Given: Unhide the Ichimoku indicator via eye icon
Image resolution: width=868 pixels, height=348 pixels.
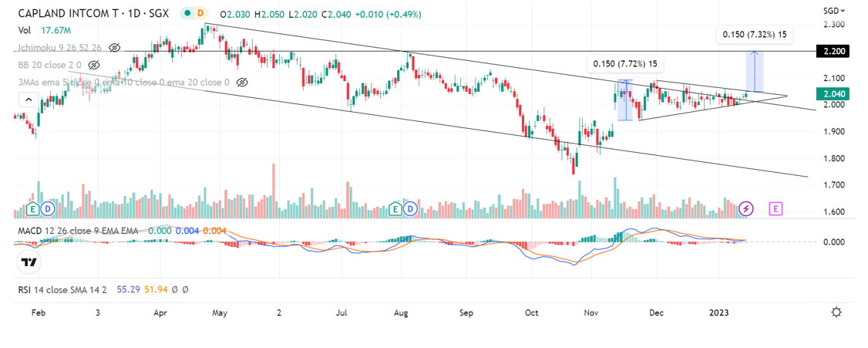Looking at the screenshot, I should click(115, 48).
